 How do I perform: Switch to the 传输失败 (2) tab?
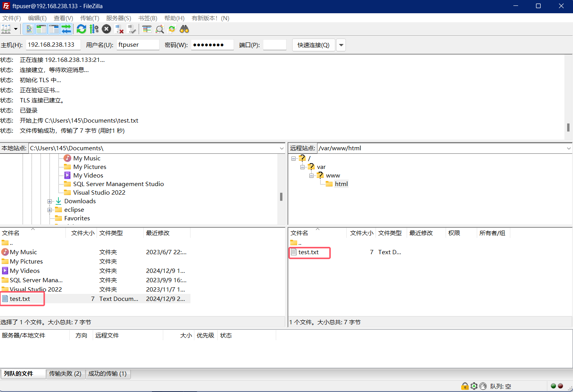(65, 374)
